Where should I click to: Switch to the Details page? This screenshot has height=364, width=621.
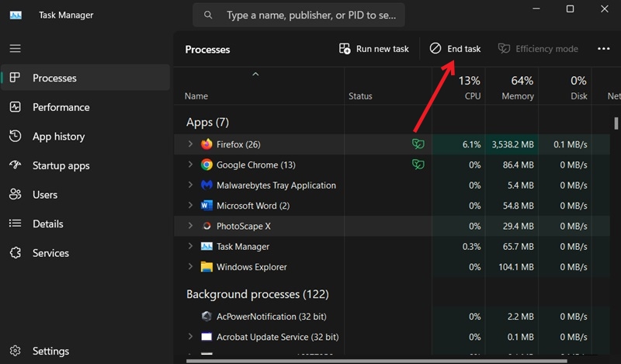point(85,224)
